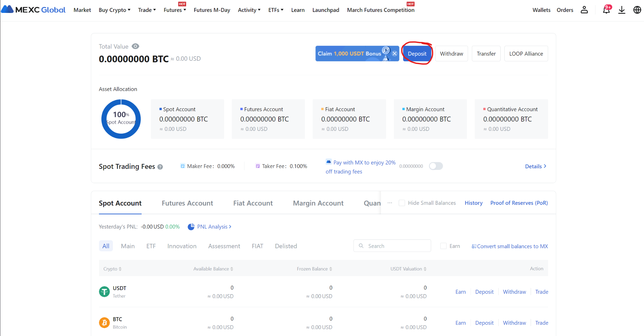Screen dimensions: 644x336
Task: Expand the Futures dropdown menu
Action: click(x=175, y=10)
